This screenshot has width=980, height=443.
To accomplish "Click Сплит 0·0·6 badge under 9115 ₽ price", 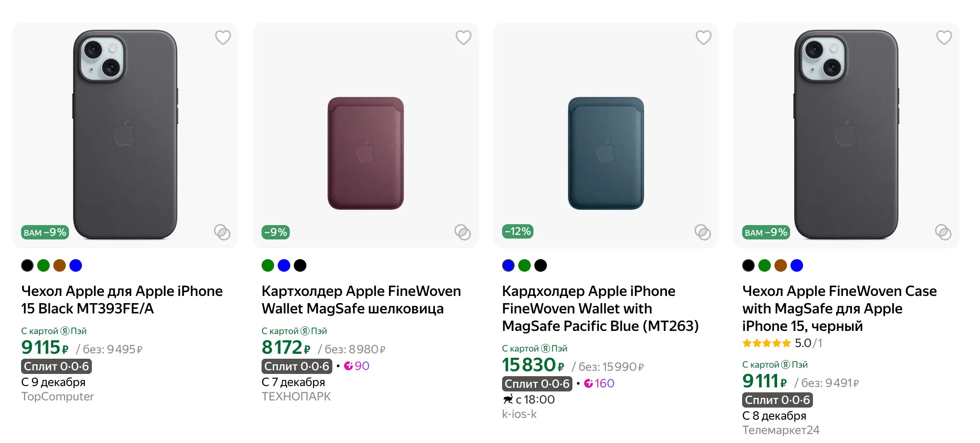I will point(56,366).
